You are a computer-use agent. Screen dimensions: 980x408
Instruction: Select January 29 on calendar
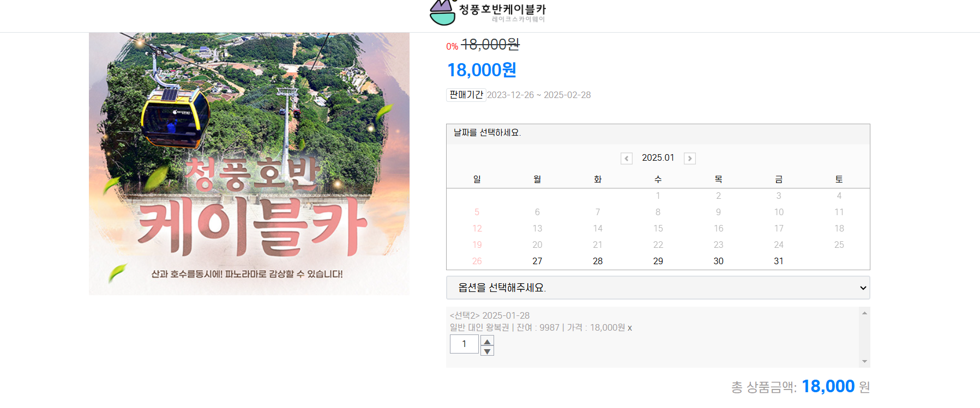click(x=658, y=261)
